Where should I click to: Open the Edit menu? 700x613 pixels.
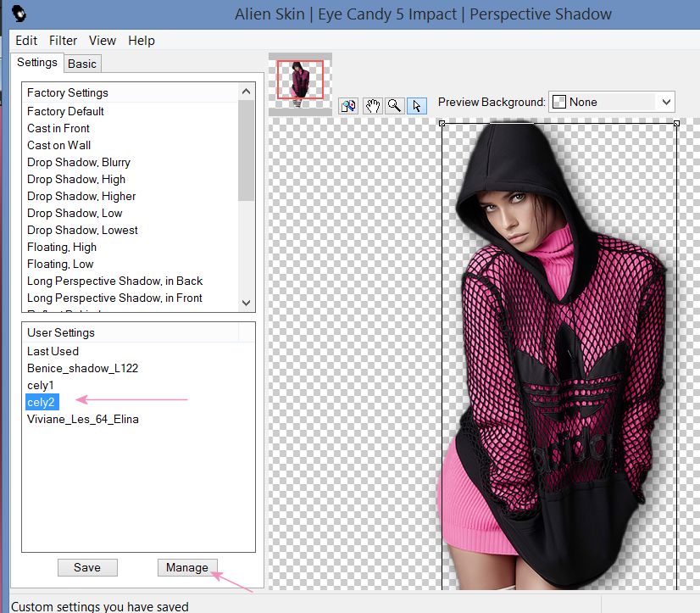coord(26,41)
